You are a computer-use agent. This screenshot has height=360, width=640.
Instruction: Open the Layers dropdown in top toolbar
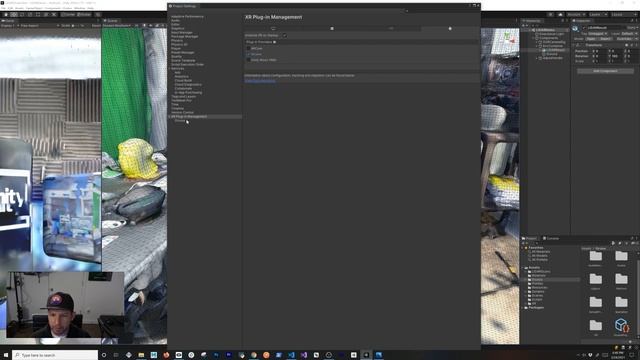coord(597,14)
